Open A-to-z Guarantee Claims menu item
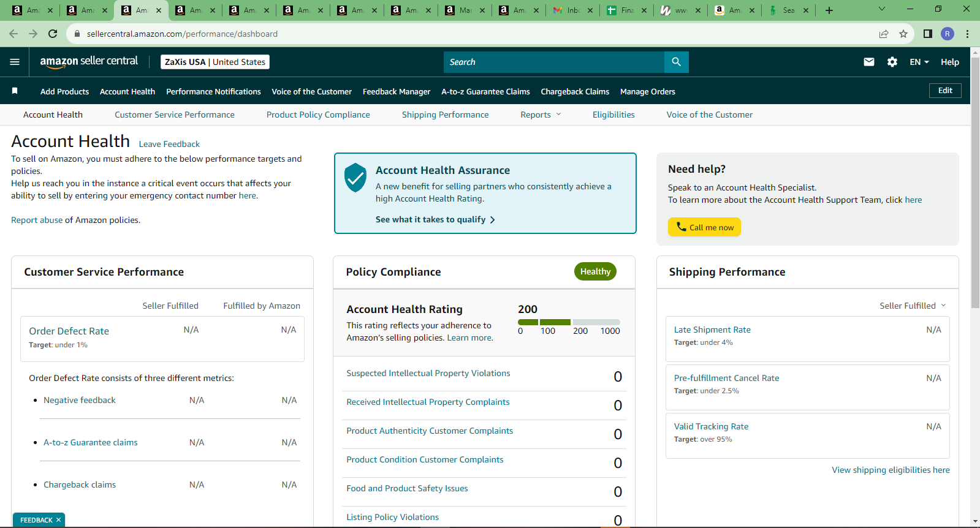980x528 pixels. coord(485,91)
